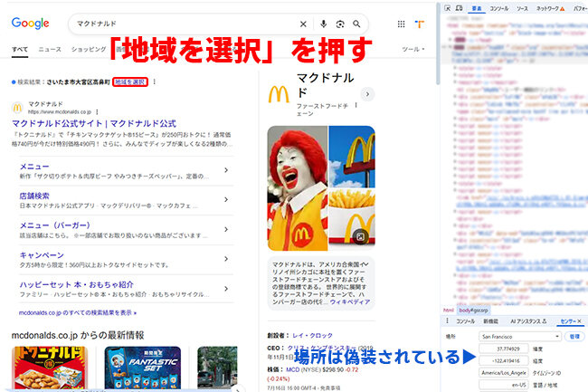Close the センサー drawer tab
Image resolution: width=588 pixels, height=392 pixels.
tap(579, 321)
